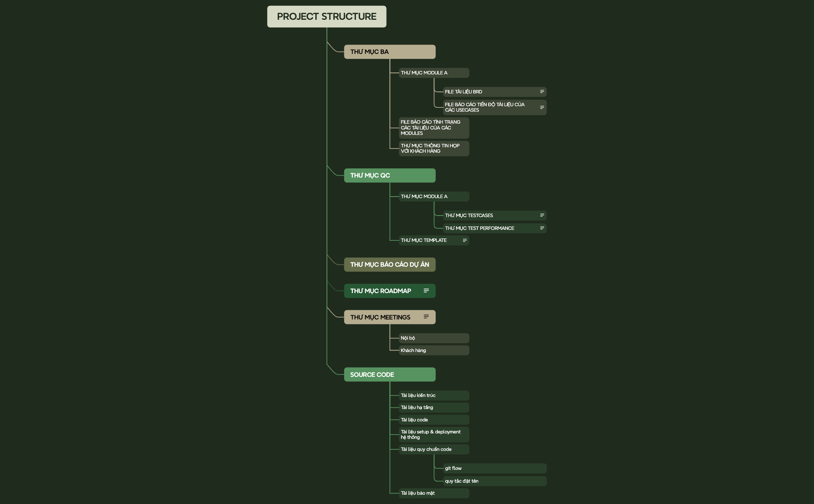The height and width of the screenshot is (504, 814).
Task: Open note icon on FILE BÁO CÁO TIẾN ĐỘ node
Action: [542, 107]
